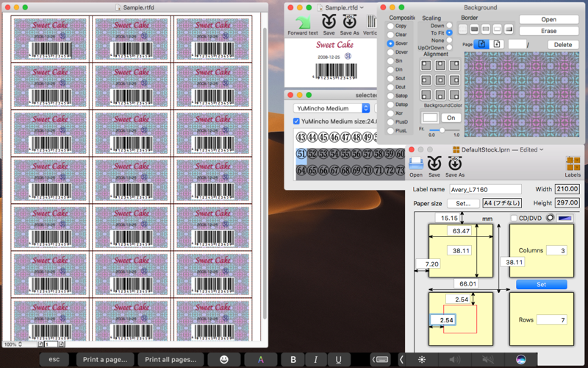The height and width of the screenshot is (368, 588).
Task: Click Save icon in Sample.rtfd toolbar
Action: 329,21
